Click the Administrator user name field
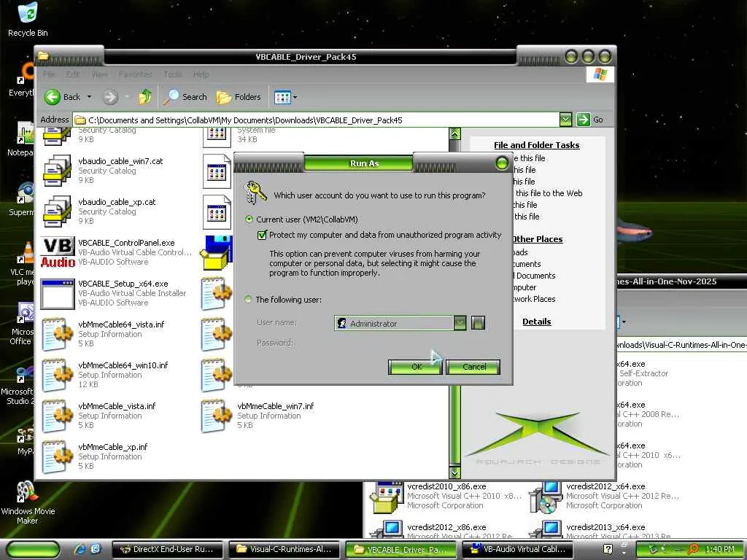747x560 pixels. (x=394, y=323)
